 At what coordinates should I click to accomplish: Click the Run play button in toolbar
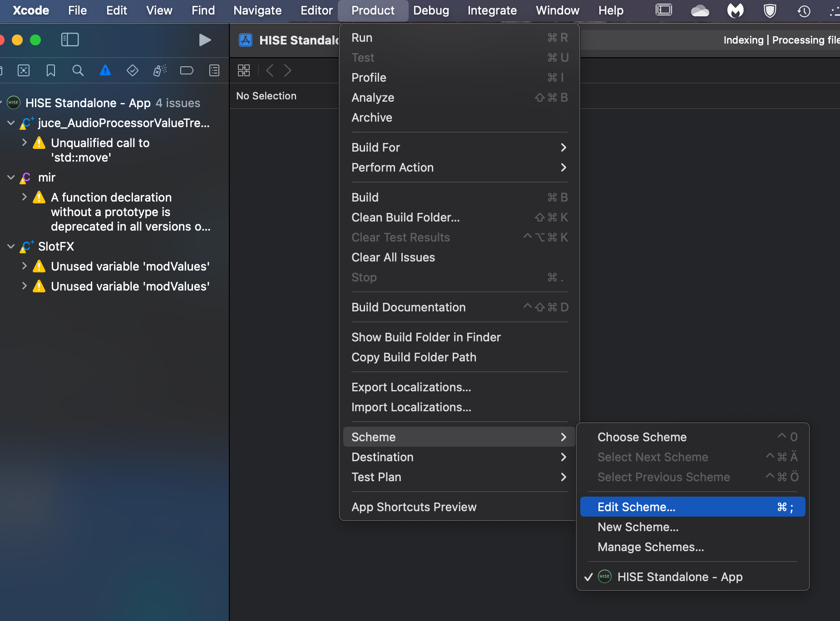(x=205, y=40)
